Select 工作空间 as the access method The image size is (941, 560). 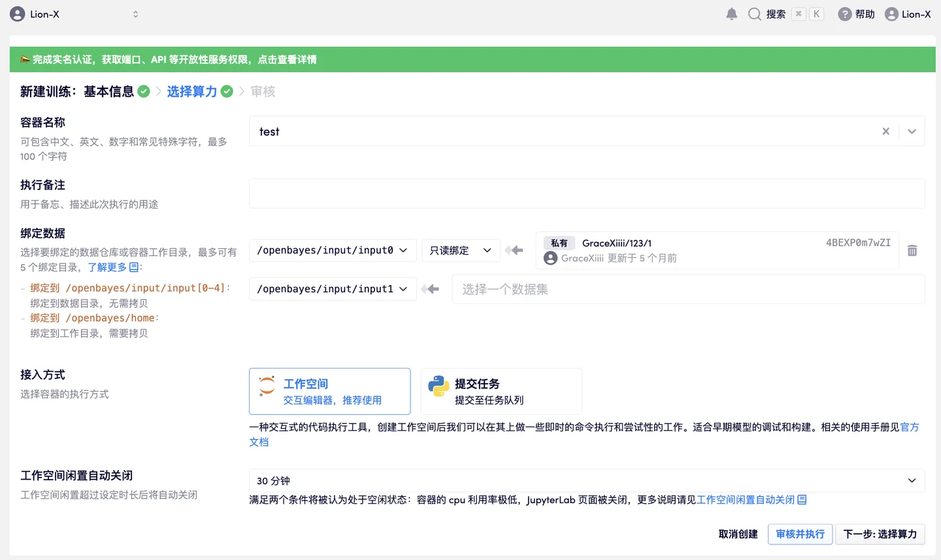point(329,391)
